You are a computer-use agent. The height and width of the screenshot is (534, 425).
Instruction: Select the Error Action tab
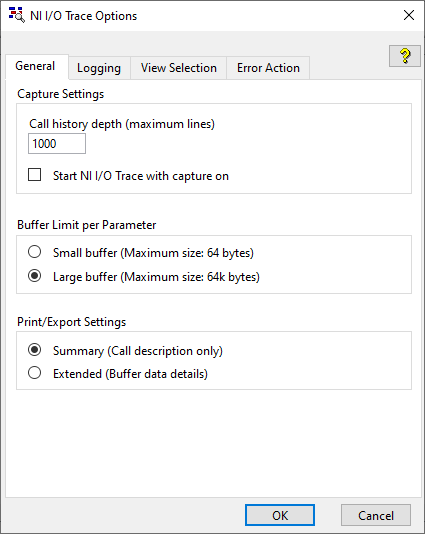[x=268, y=68]
